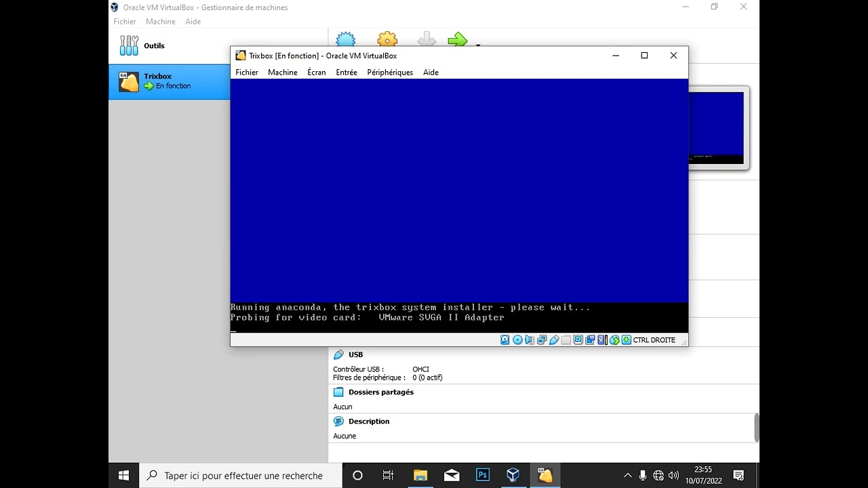Screen dimensions: 868x488
Task: Click the USB plug icon in details
Action: [x=338, y=354]
